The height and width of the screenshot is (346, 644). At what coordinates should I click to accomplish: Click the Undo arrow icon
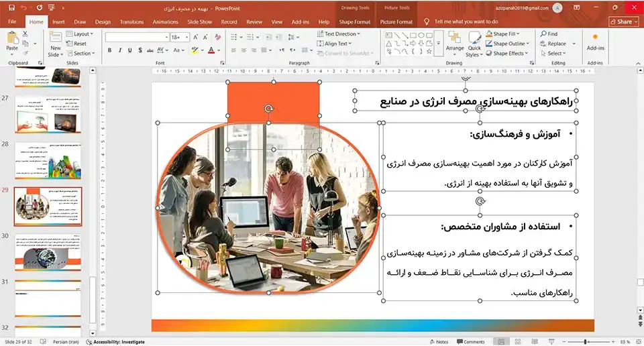(x=23, y=8)
